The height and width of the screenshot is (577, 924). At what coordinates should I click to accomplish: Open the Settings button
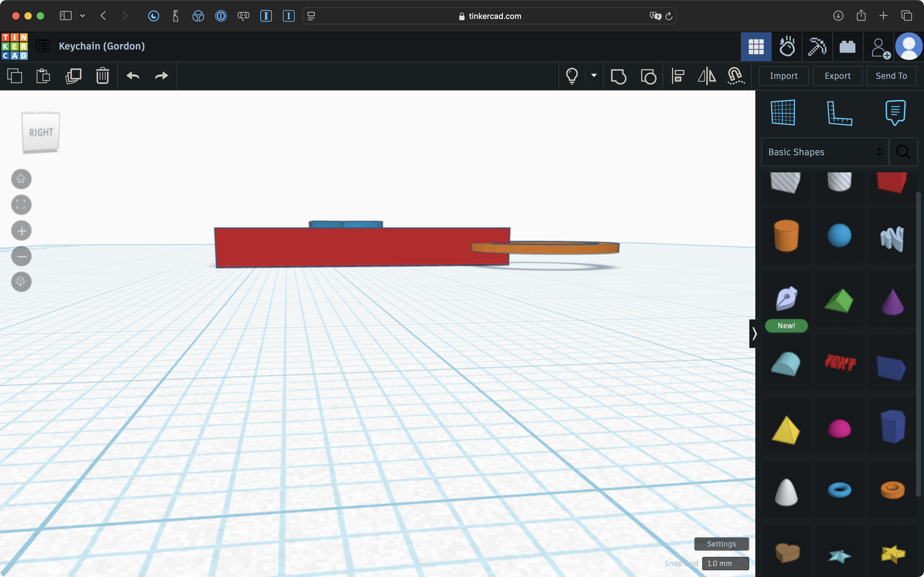721,544
